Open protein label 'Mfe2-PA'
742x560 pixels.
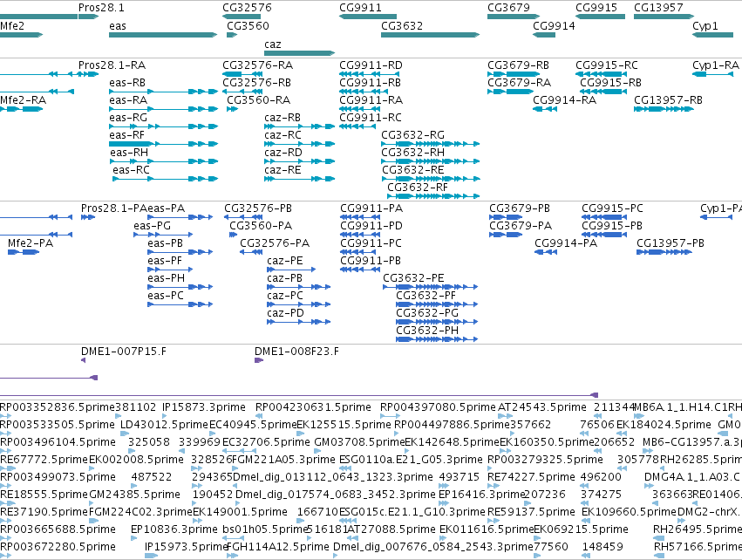coord(31,243)
